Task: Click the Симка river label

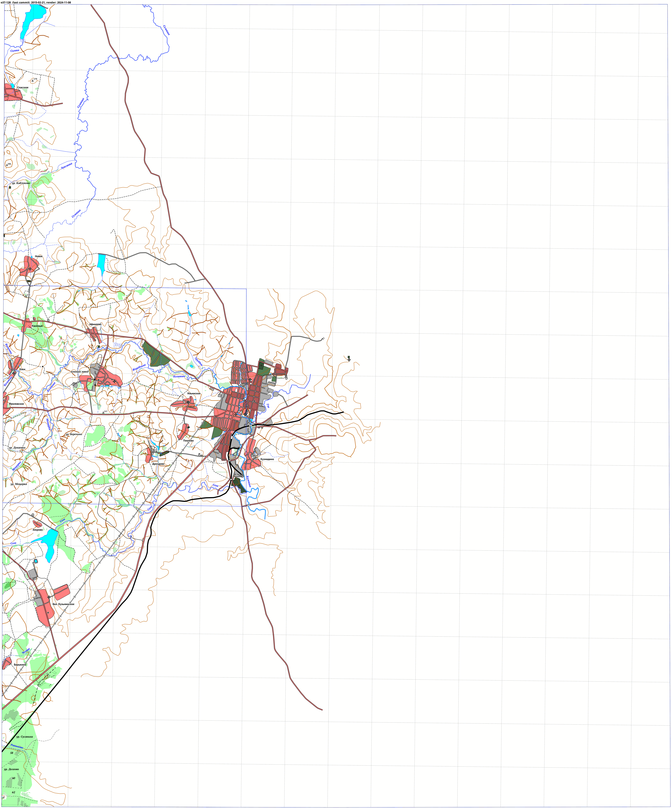Action: point(15,50)
